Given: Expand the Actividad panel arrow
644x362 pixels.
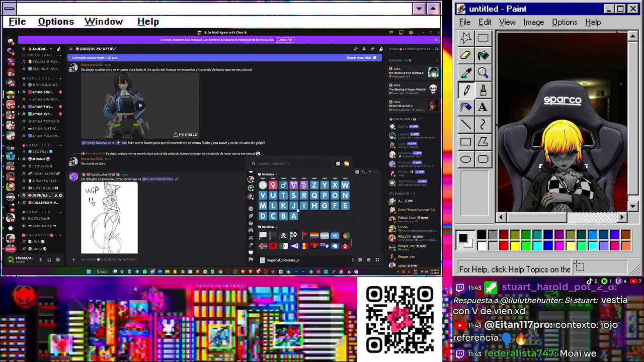Looking at the screenshot, I should pos(436,60).
